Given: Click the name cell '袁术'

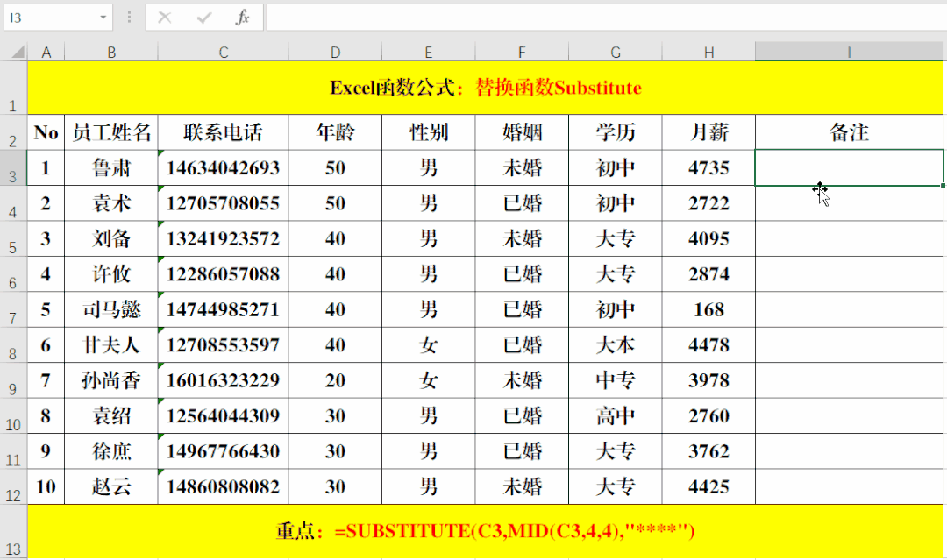Looking at the screenshot, I should click(111, 203).
